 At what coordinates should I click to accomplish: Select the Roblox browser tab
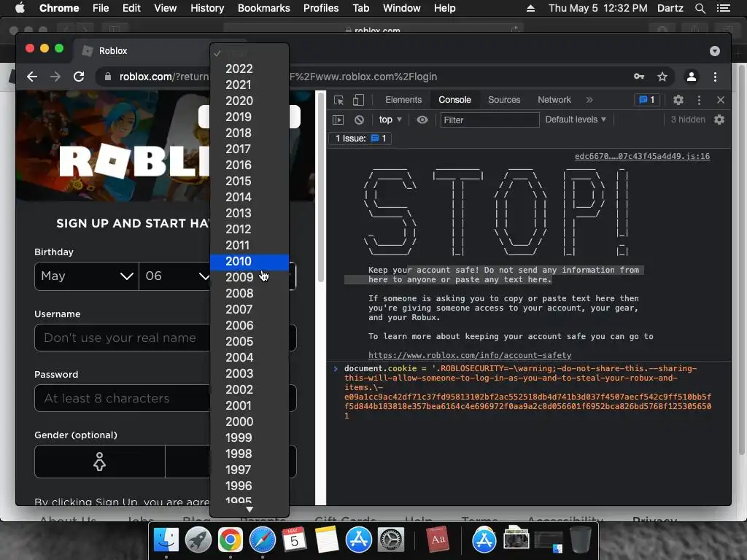(x=143, y=51)
